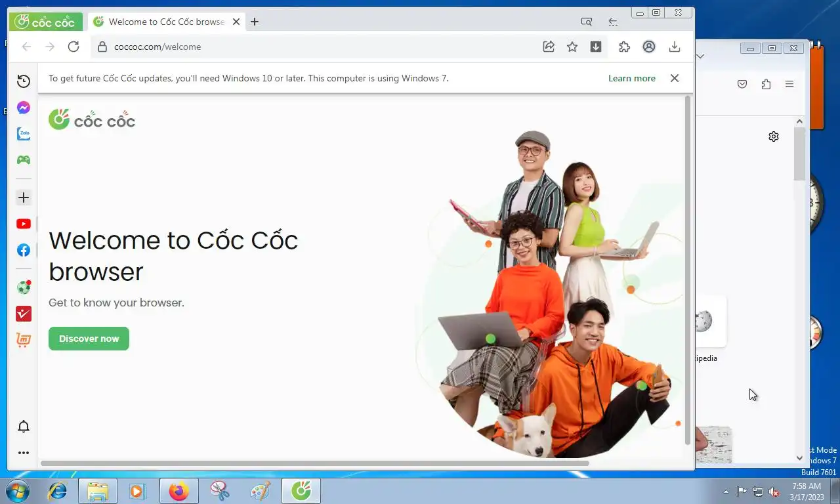Show hidden system tray icons
The height and width of the screenshot is (504, 840).
point(726,492)
